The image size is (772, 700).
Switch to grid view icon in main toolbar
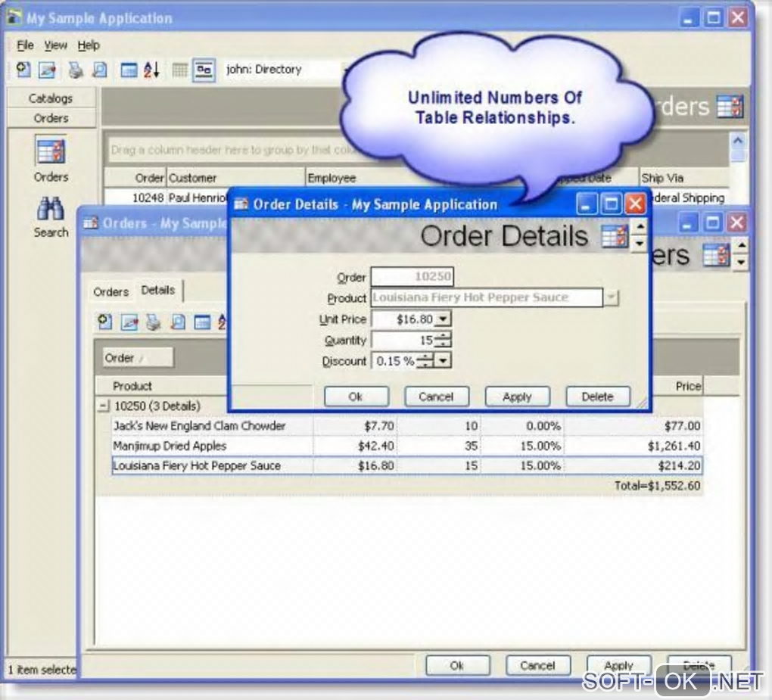tap(179, 70)
